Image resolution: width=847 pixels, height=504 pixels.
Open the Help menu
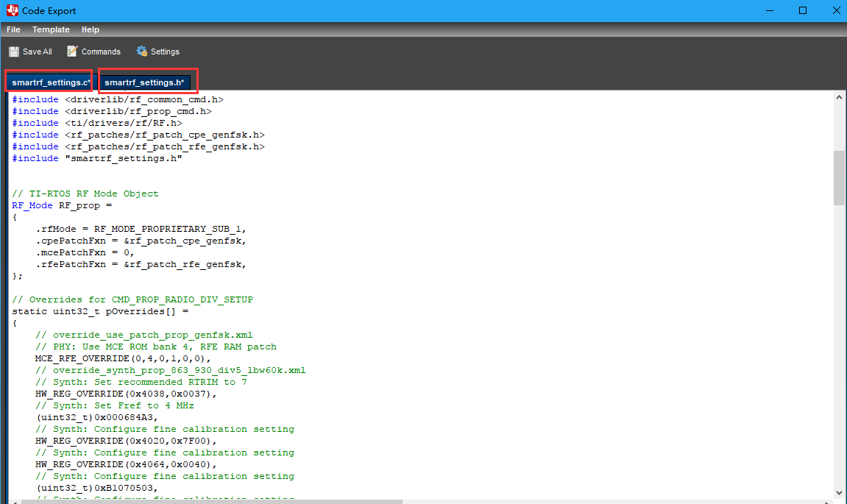[x=91, y=29]
